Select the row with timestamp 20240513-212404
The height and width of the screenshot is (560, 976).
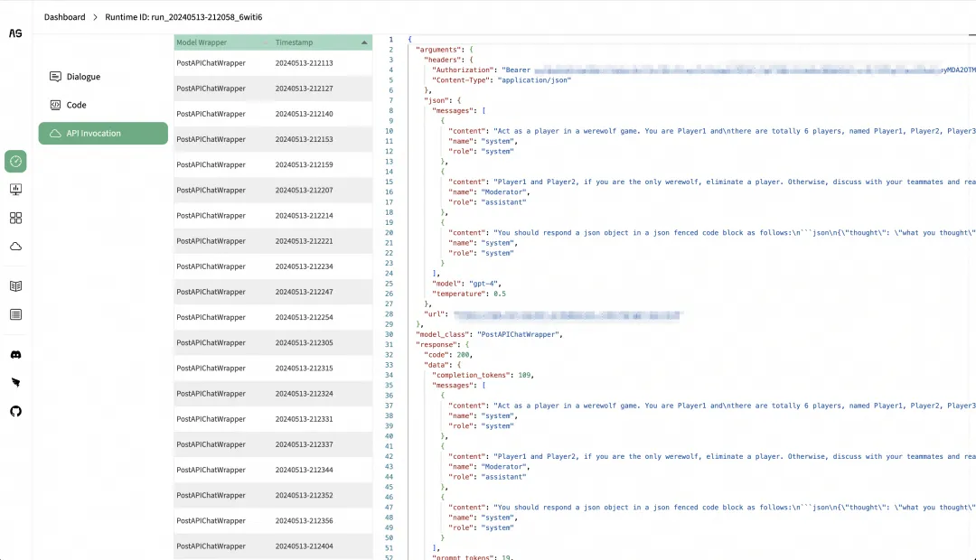point(273,546)
